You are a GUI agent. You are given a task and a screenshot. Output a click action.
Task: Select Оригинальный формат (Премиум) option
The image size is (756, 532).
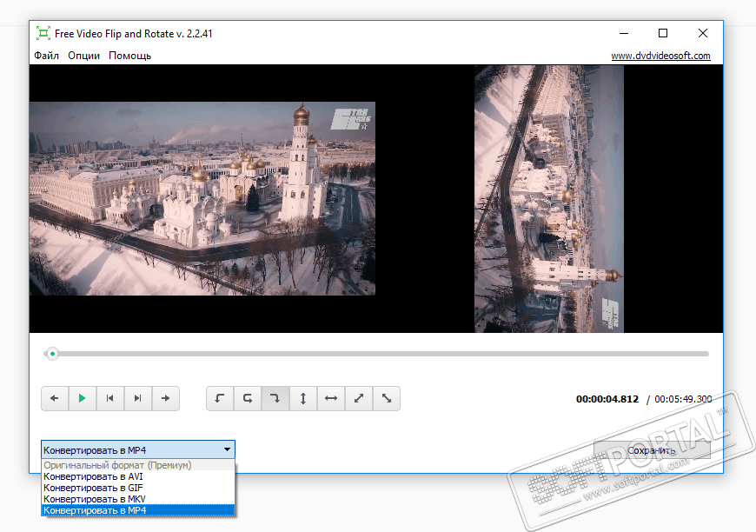coord(138,465)
